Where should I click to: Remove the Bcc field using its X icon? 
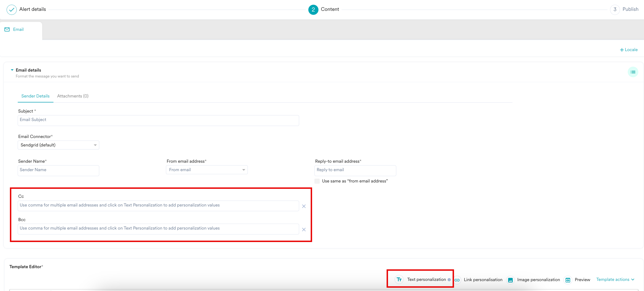pos(304,229)
